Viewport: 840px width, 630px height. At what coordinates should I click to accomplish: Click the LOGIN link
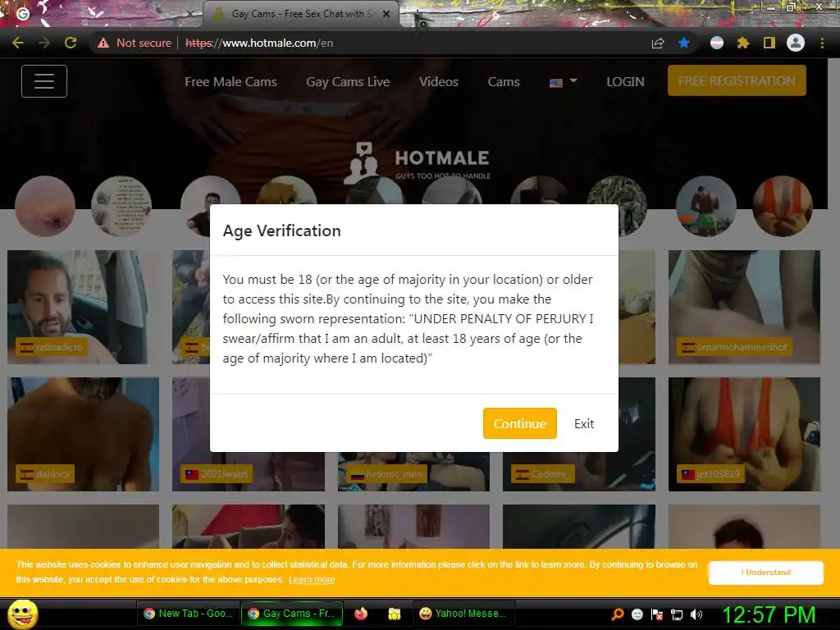pyautogui.click(x=625, y=82)
